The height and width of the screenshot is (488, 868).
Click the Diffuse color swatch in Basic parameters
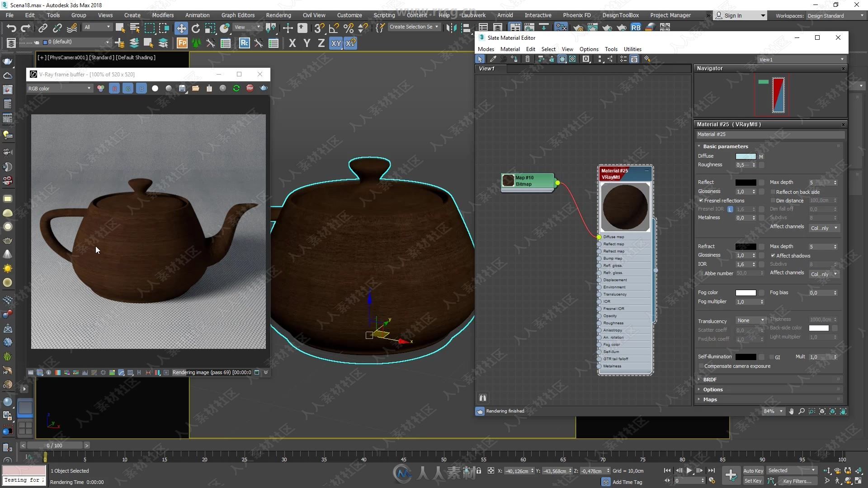[x=745, y=155]
